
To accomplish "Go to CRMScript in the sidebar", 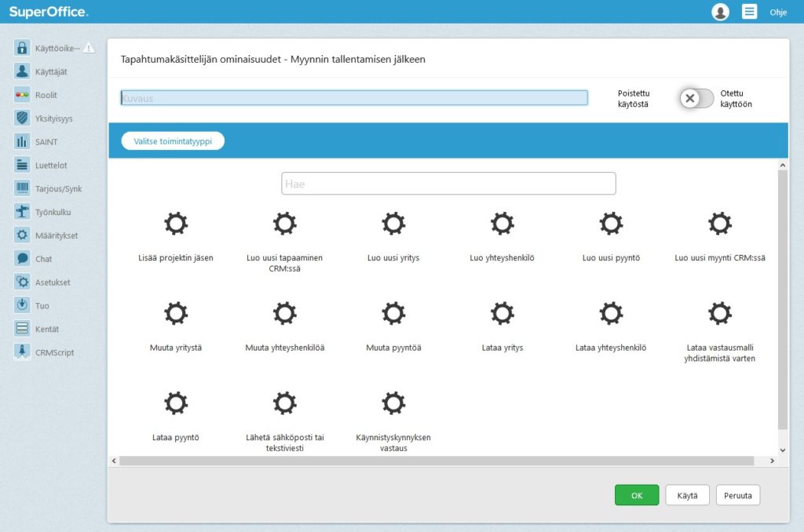I will pyautogui.click(x=54, y=352).
